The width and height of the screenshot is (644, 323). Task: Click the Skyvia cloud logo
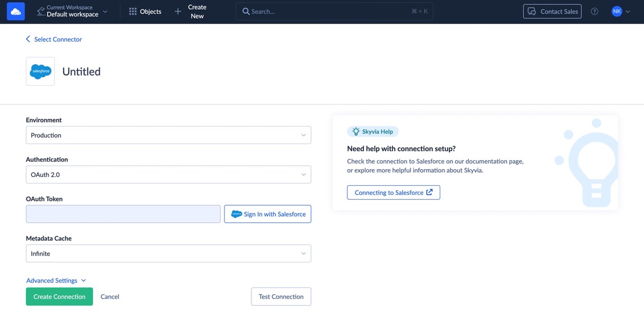point(15,11)
